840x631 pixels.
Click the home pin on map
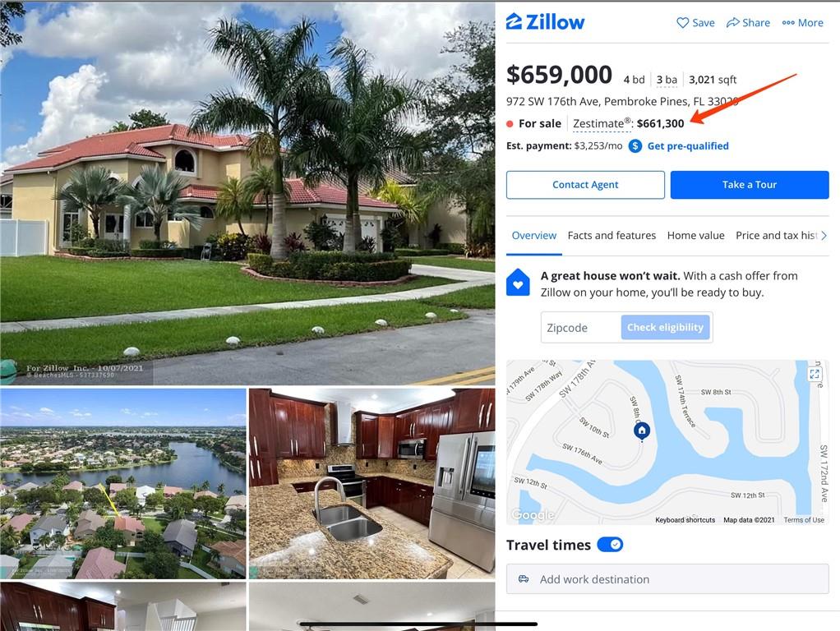pyautogui.click(x=642, y=431)
